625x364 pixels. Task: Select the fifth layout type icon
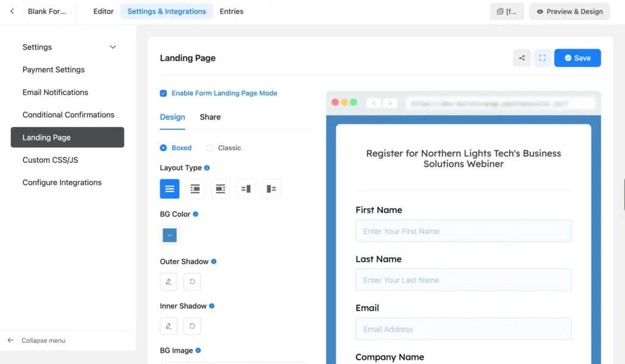coord(272,189)
